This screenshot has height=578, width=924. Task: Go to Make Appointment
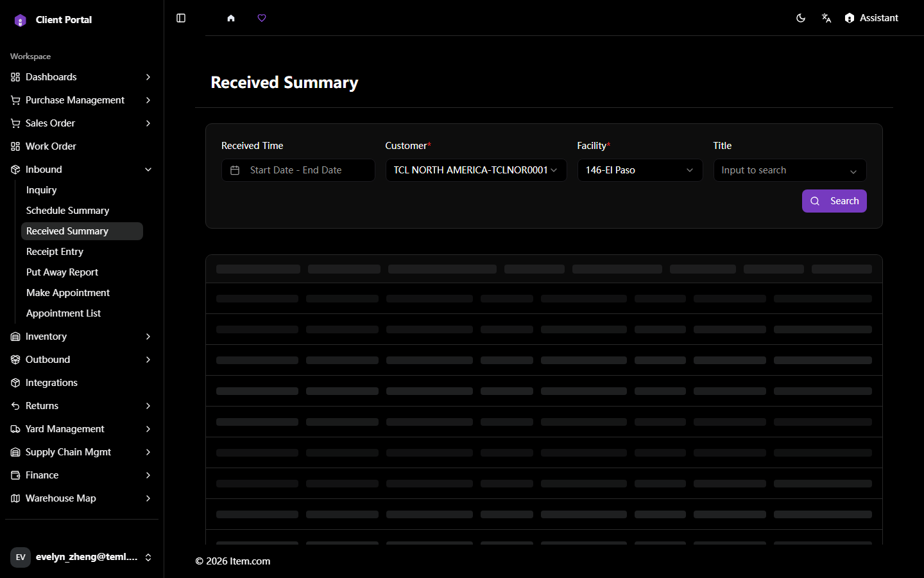81,293
